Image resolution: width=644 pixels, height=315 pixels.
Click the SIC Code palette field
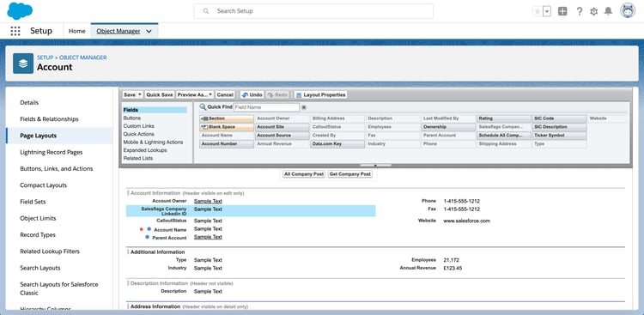click(x=559, y=118)
